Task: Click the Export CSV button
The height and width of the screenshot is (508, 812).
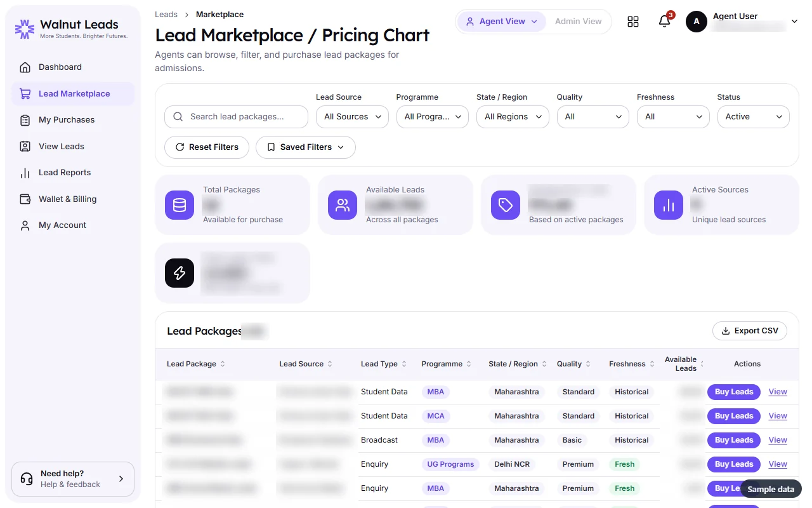Action: tap(750, 331)
